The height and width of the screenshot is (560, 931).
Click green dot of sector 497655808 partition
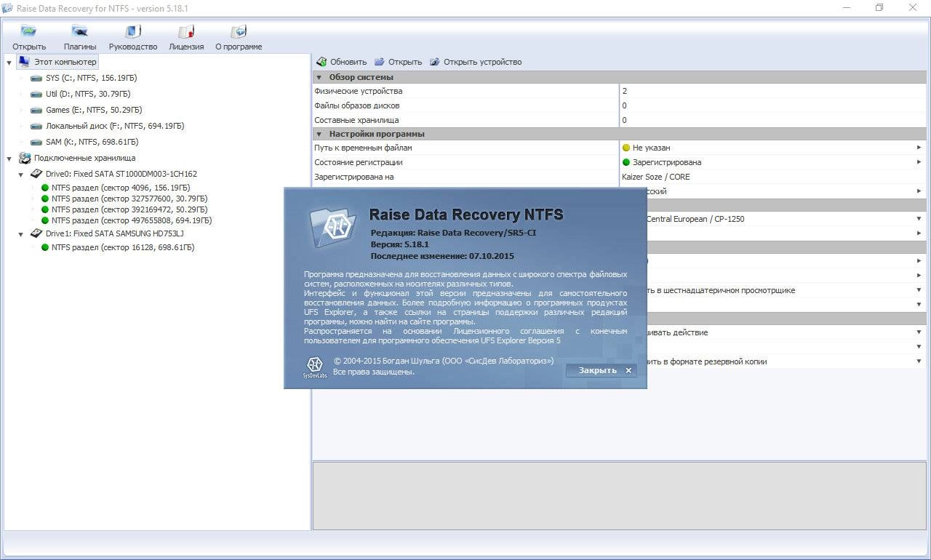(45, 220)
